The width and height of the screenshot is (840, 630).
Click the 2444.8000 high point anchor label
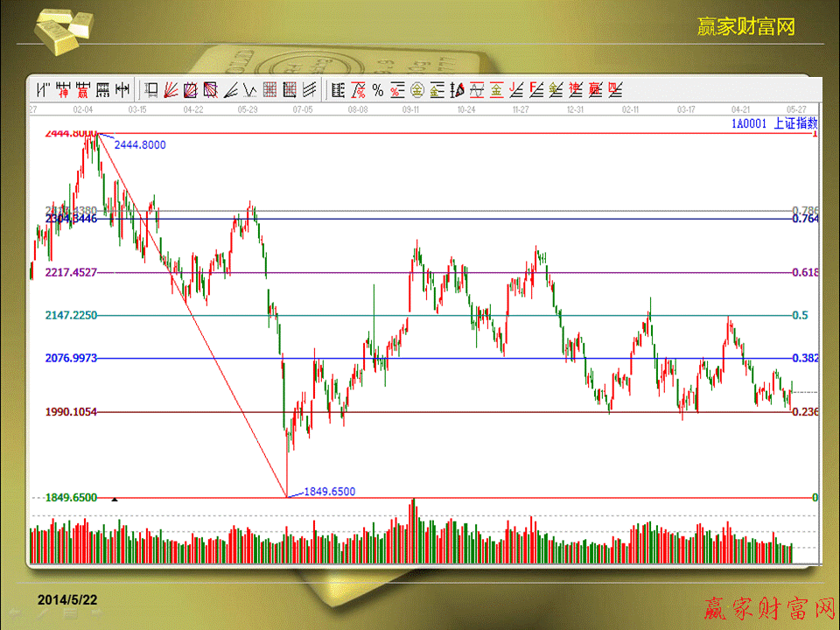pos(140,145)
